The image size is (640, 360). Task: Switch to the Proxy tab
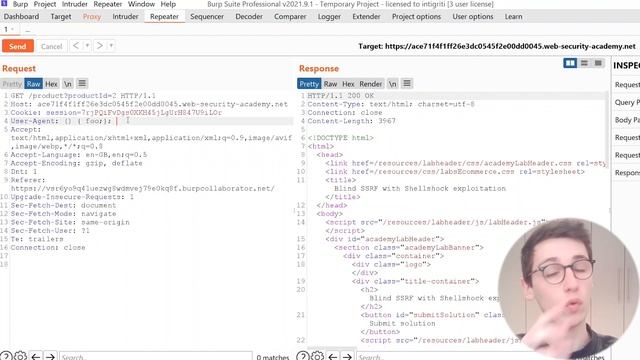pos(92,17)
